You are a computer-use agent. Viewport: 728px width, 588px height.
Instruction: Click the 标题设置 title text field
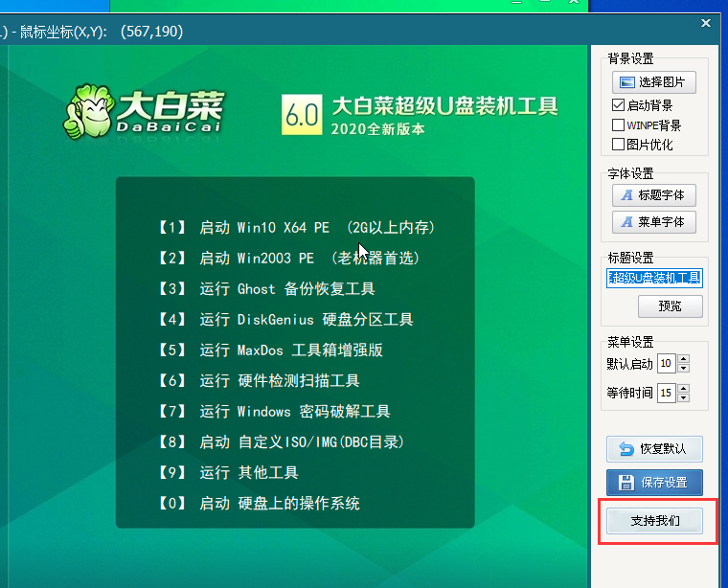[x=655, y=278]
